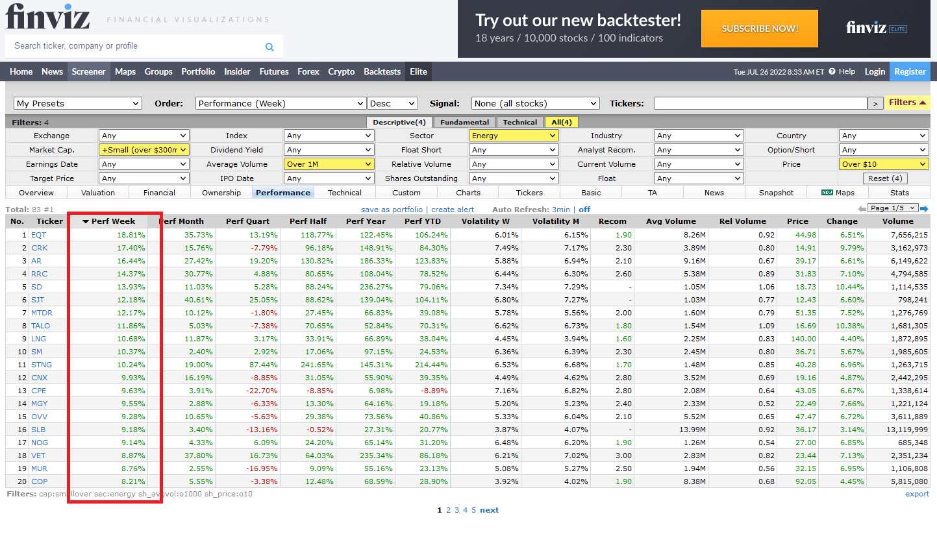Click the Subscribe Now orange banner button
Image resolution: width=937 pixels, height=560 pixels.
tap(760, 29)
